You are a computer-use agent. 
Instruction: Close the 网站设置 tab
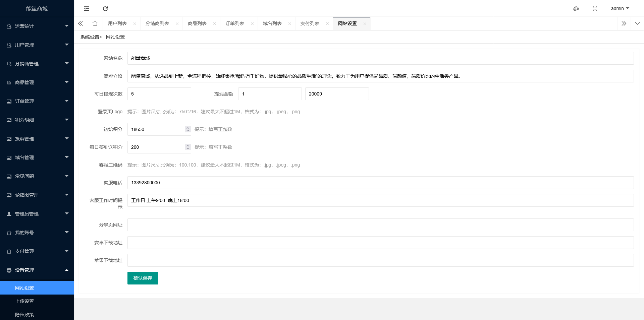(x=365, y=23)
